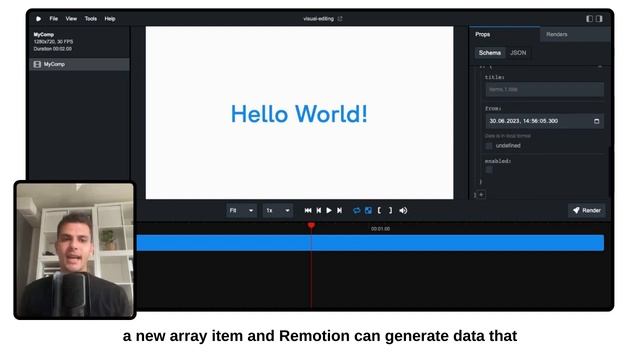The width and height of the screenshot is (640, 360).
Task: Switch to the Renders tab
Action: [575, 34]
